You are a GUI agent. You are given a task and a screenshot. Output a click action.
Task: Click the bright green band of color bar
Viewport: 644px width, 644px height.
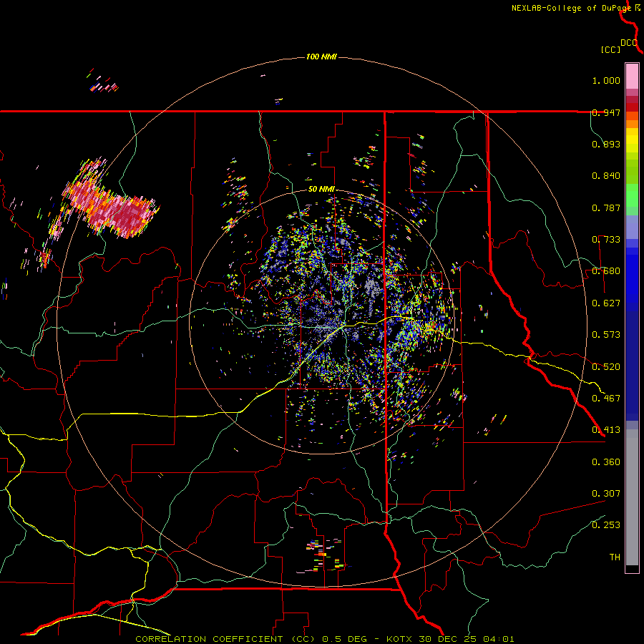pos(632,194)
